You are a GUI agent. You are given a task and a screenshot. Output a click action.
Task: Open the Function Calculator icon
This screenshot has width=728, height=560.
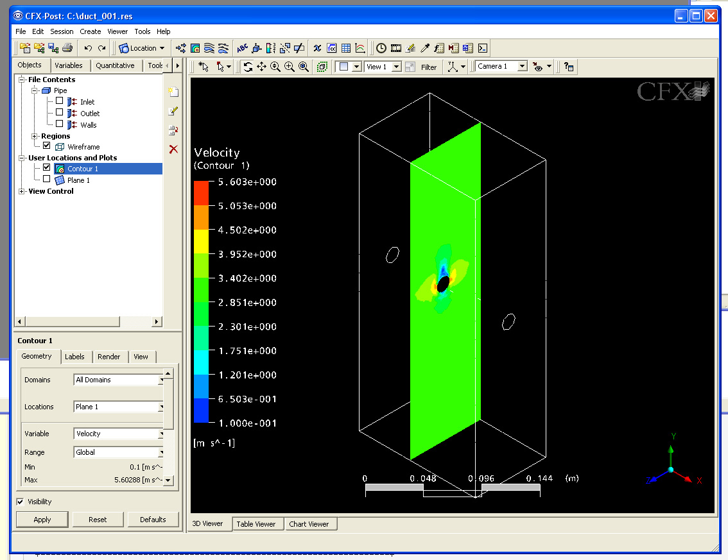point(439,47)
